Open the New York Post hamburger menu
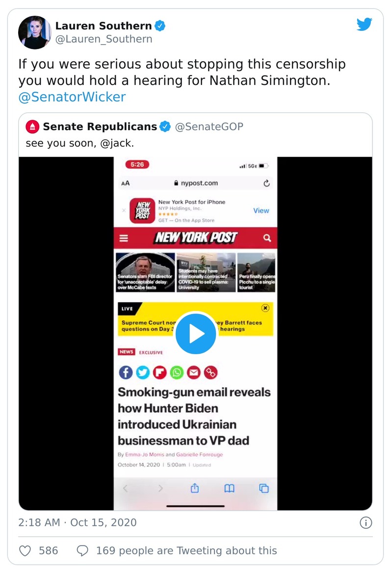392x573 pixels. [124, 238]
